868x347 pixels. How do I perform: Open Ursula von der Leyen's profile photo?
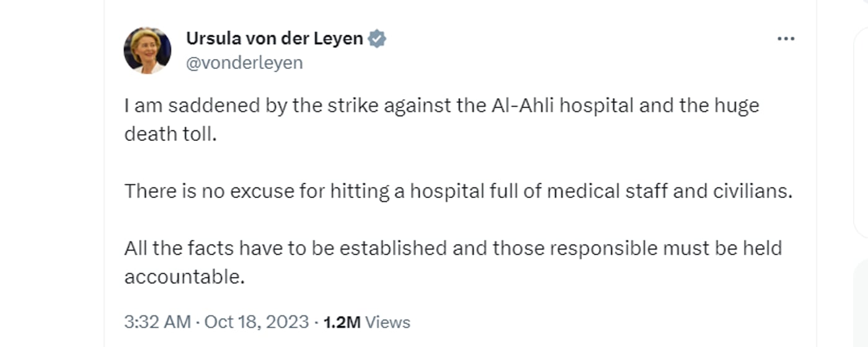[148, 50]
